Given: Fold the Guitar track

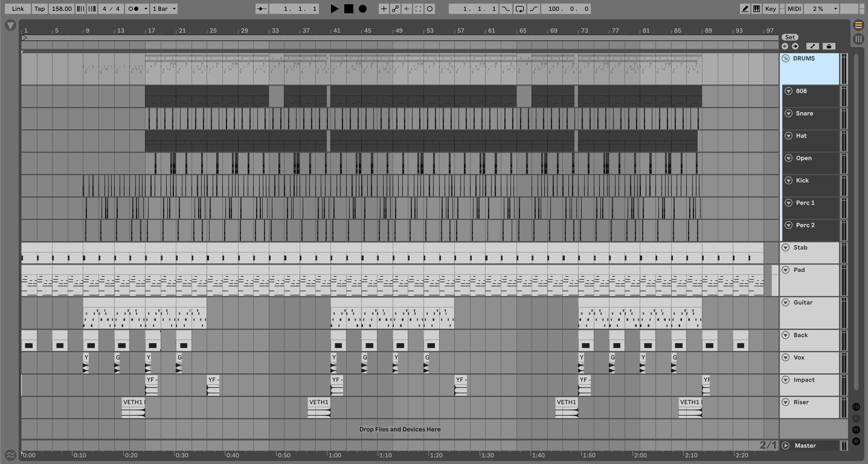Looking at the screenshot, I should pos(786,302).
